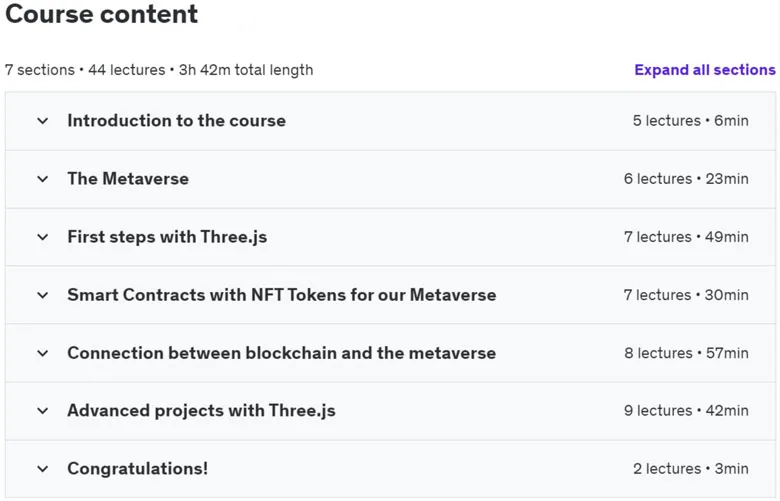Click Expand all sections link

point(705,70)
